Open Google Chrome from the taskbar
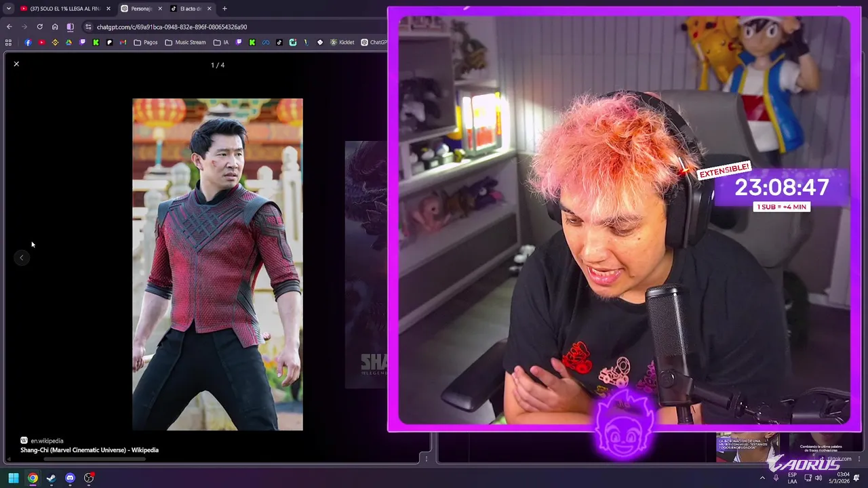 (32, 478)
